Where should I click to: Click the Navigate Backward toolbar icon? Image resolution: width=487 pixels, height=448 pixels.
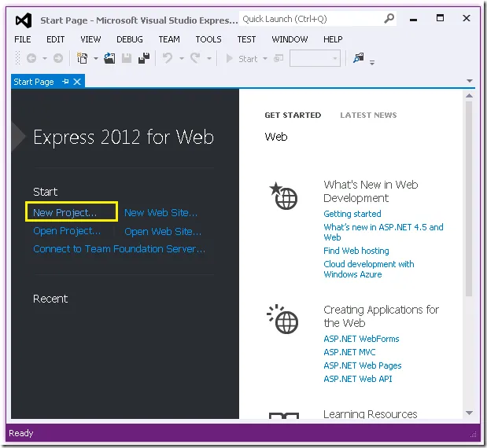tap(31, 58)
